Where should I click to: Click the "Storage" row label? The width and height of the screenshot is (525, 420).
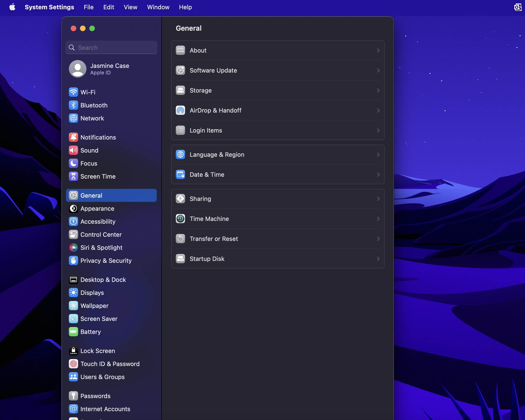(x=201, y=90)
